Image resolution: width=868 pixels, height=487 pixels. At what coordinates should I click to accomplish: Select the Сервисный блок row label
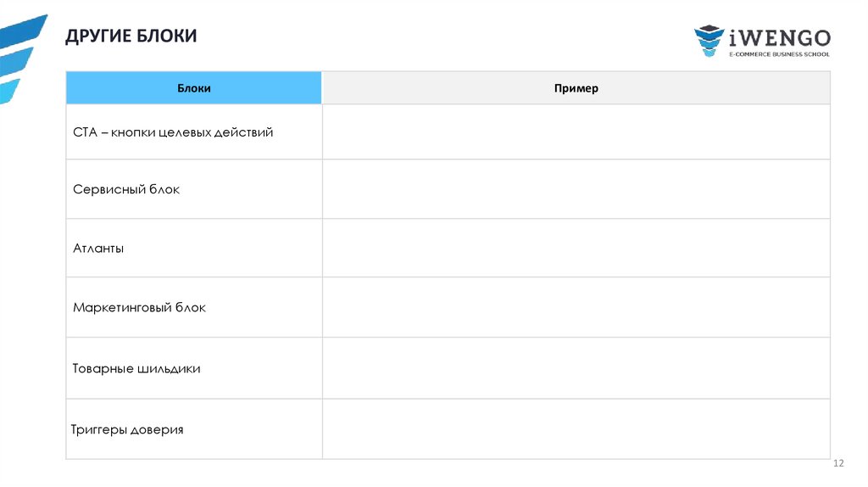coord(126,189)
